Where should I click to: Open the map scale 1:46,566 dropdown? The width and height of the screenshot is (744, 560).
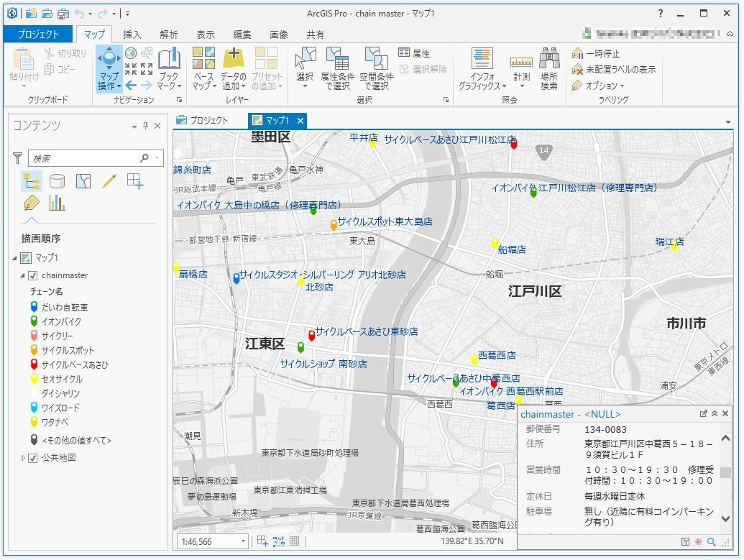[244, 541]
